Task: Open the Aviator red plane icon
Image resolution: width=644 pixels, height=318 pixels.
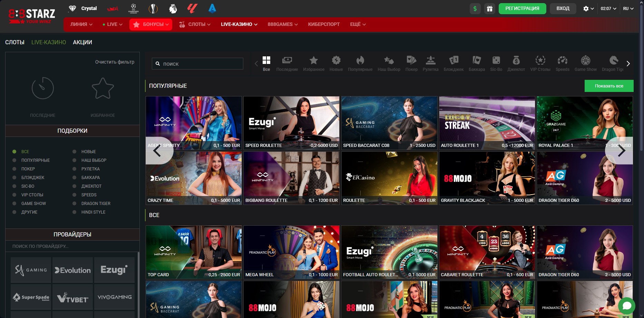Action: pos(113,9)
